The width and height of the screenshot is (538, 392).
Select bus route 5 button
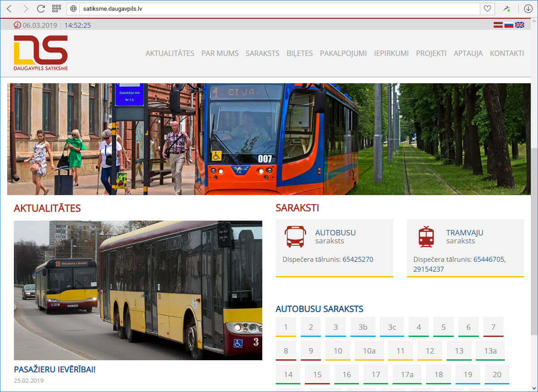444,327
